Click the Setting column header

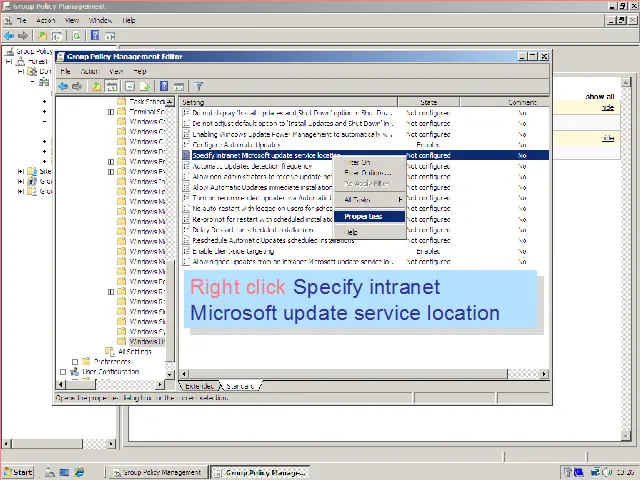pos(289,102)
